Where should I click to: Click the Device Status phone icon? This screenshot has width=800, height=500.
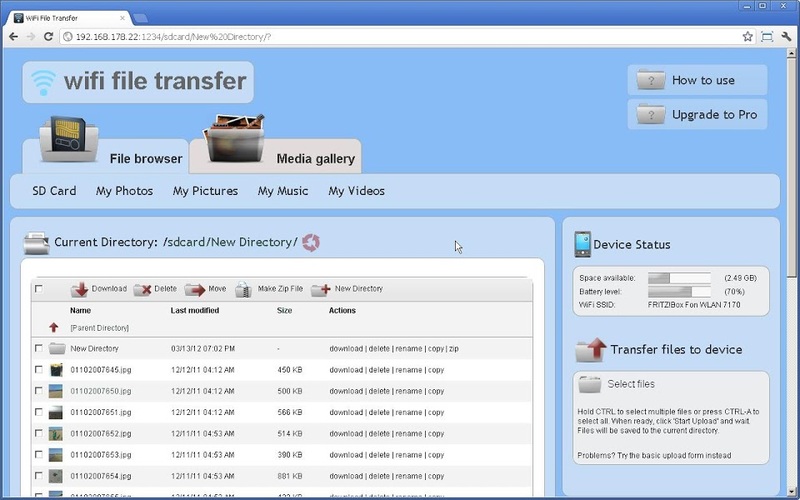pyautogui.click(x=582, y=244)
